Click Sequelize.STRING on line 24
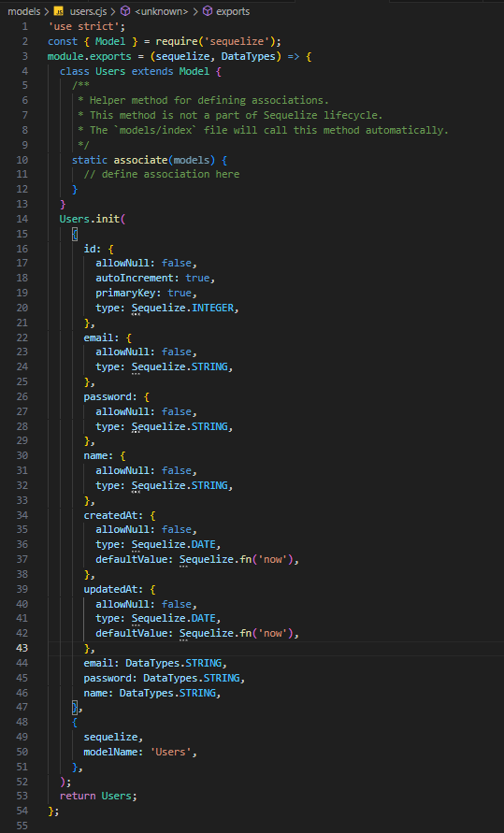The height and width of the screenshot is (833, 504). (x=180, y=366)
